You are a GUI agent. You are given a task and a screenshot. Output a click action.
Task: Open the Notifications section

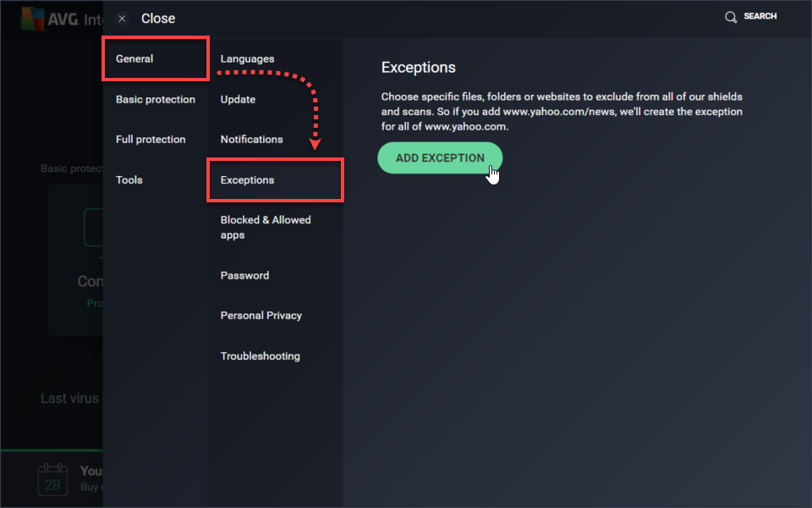click(252, 140)
